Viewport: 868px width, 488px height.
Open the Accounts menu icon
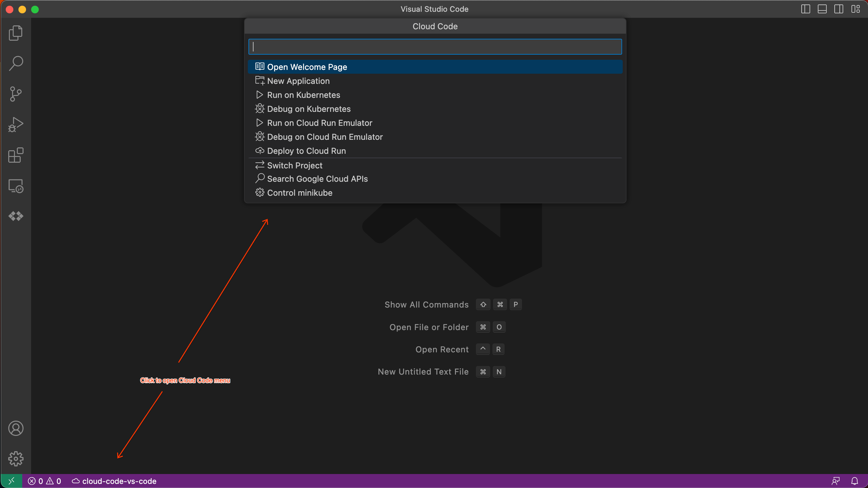coord(16,428)
